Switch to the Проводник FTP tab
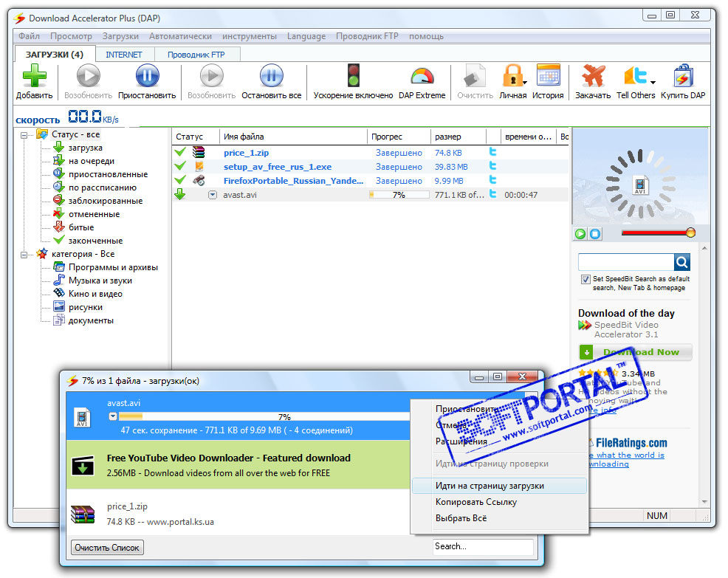Screen dimensions: 728x578 pyautogui.click(x=196, y=55)
